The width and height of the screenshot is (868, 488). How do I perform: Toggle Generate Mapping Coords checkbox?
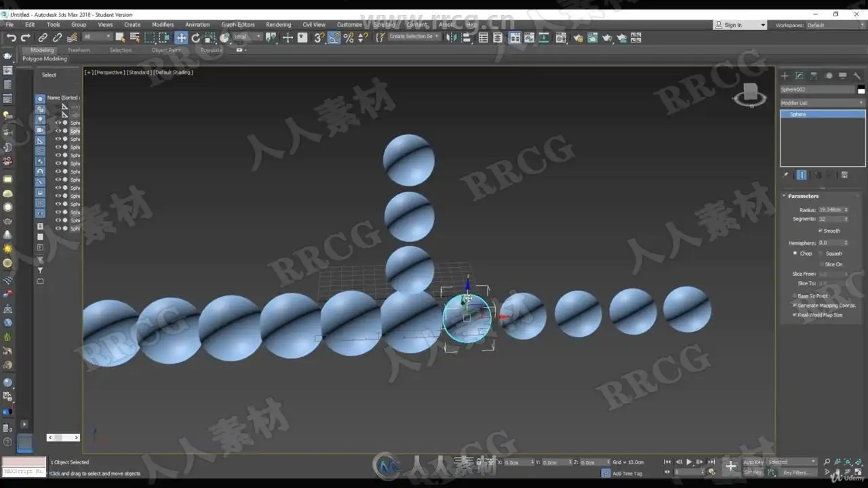(x=795, y=306)
